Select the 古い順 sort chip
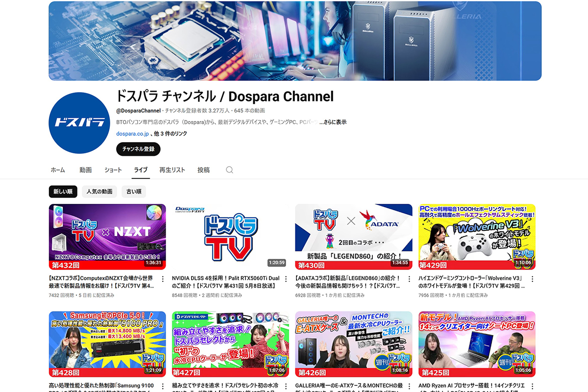 point(134,192)
